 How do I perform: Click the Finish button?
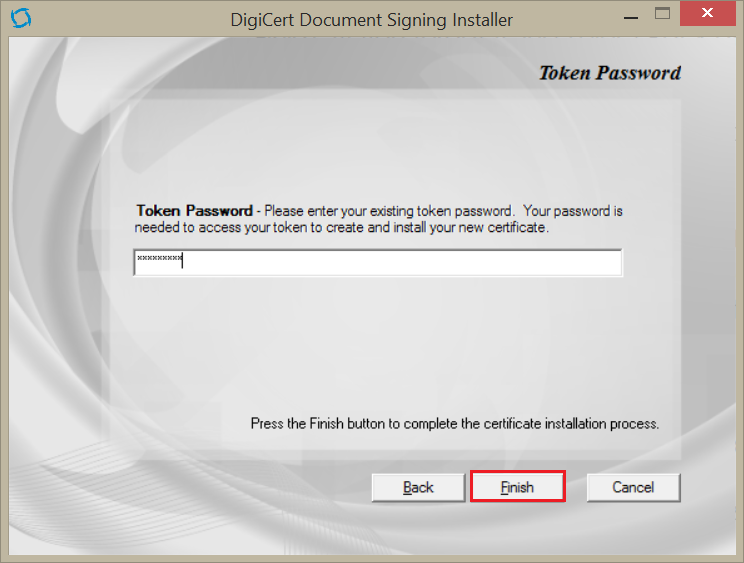pos(517,487)
